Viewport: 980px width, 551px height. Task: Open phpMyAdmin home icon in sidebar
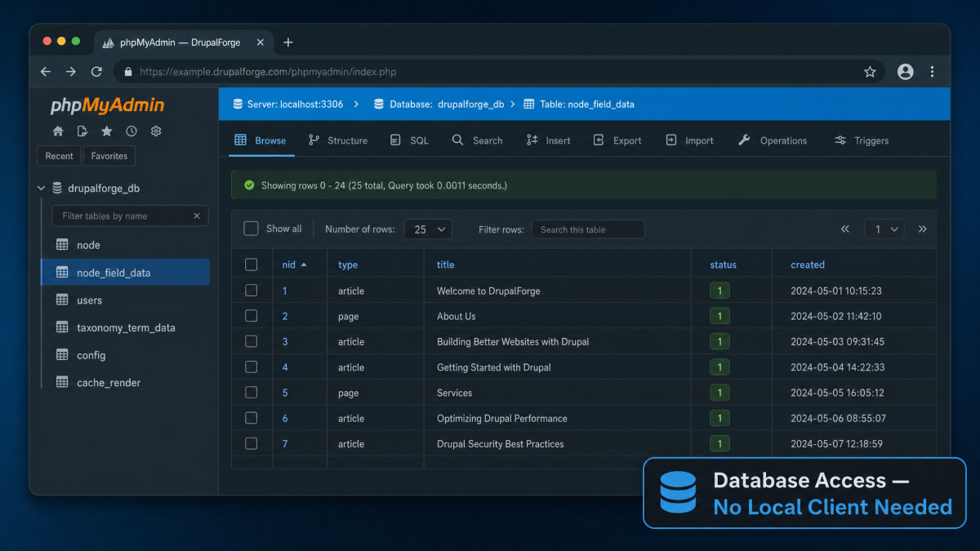pos(58,131)
